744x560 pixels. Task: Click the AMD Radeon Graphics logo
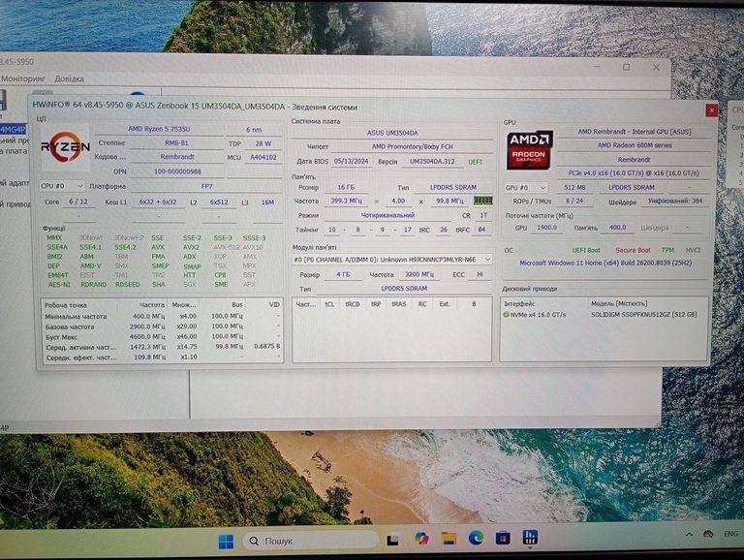(x=529, y=149)
